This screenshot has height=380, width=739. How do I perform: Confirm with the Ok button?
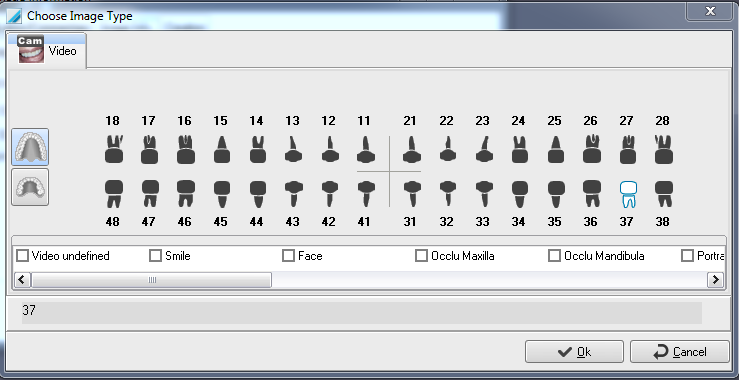tap(574, 352)
